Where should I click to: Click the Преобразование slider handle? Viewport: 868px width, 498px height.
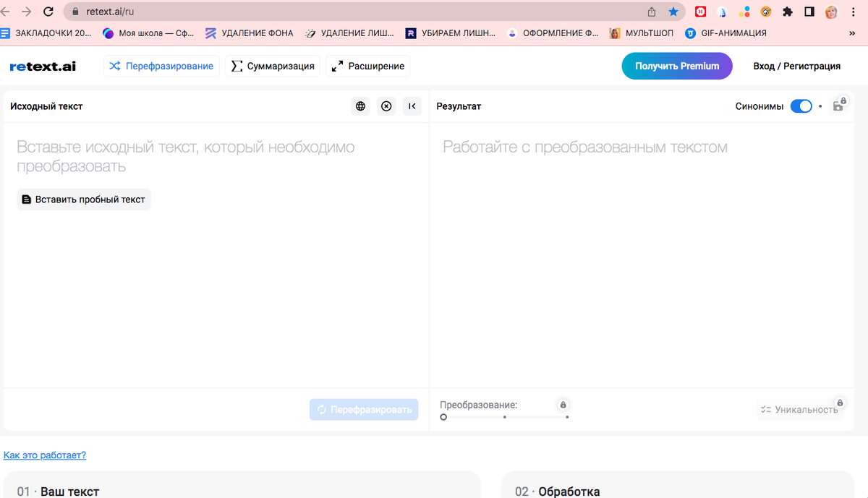(443, 417)
